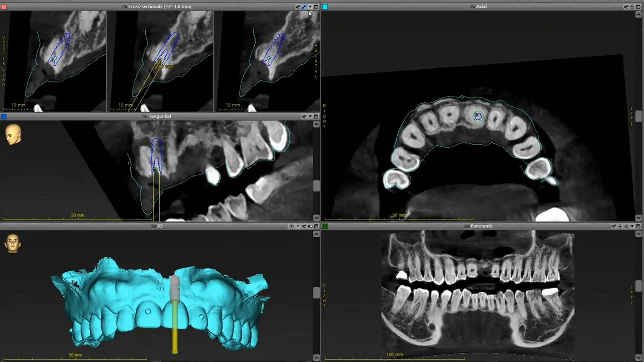The height and width of the screenshot is (362, 644).
Task: Select the Axial panel title
Action: click(x=481, y=7)
